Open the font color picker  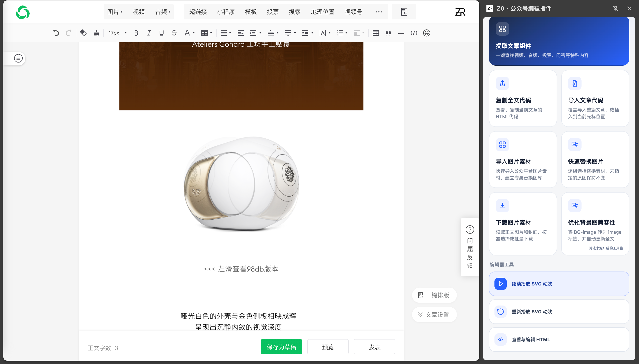189,33
